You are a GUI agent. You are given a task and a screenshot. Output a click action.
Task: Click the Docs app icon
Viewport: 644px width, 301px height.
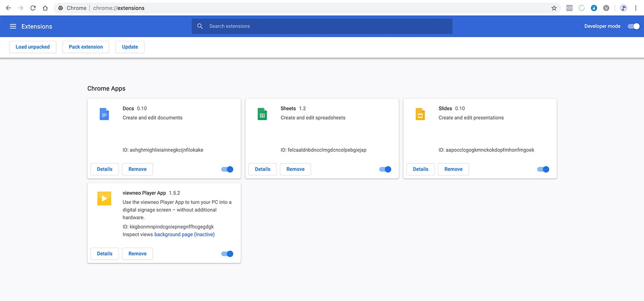coord(104,114)
